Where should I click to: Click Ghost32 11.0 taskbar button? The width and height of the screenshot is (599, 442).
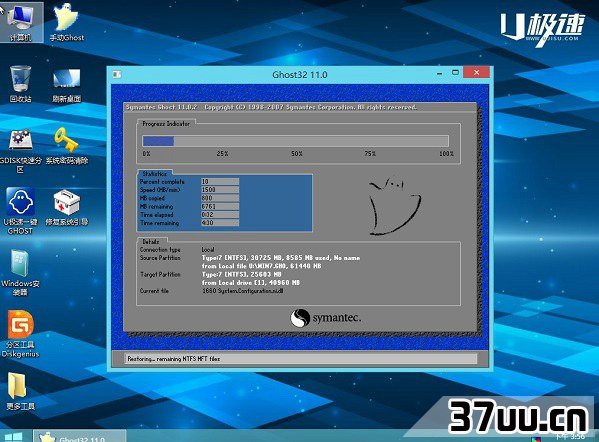79,436
